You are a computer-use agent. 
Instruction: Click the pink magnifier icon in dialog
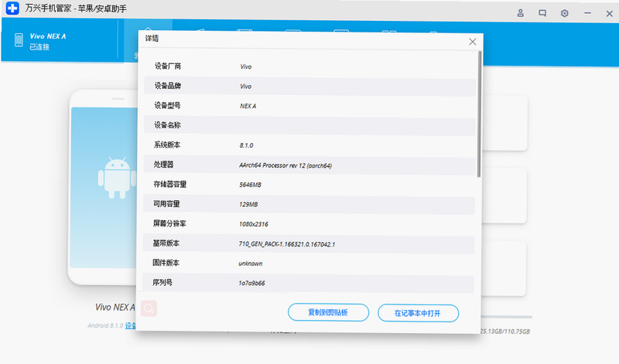coord(149,308)
